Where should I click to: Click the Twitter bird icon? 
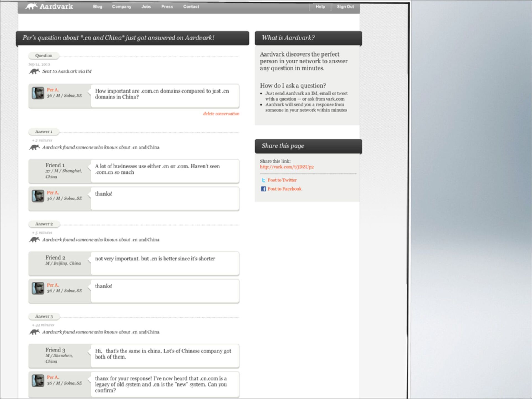263,180
